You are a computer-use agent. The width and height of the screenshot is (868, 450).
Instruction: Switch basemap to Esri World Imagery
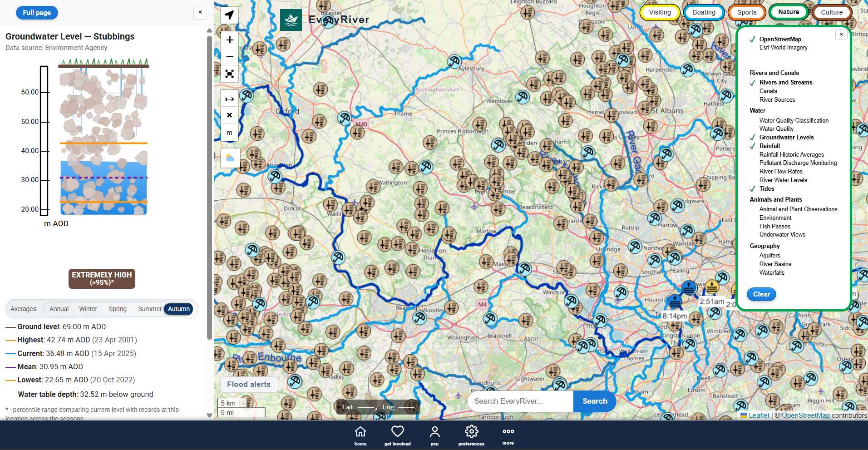tap(784, 47)
